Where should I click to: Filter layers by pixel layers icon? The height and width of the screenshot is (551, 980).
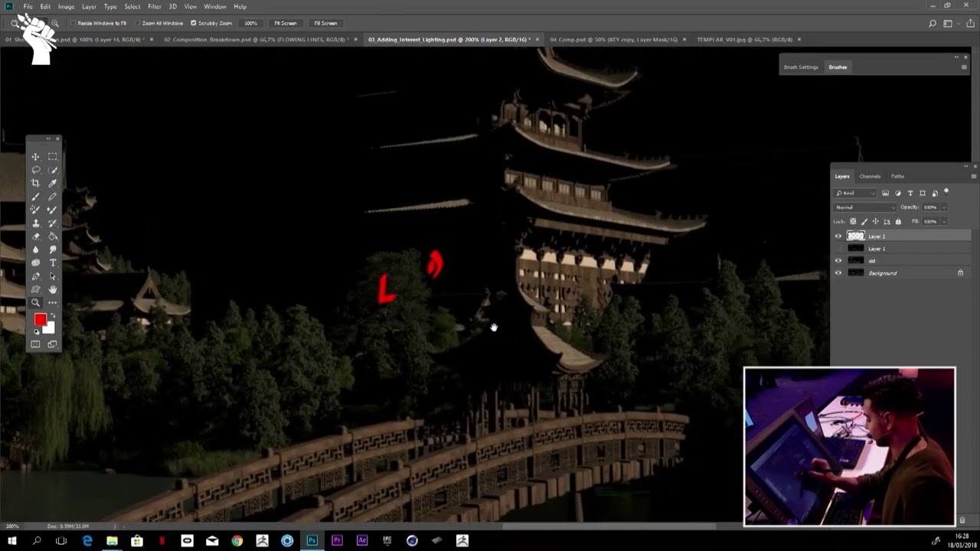(886, 193)
